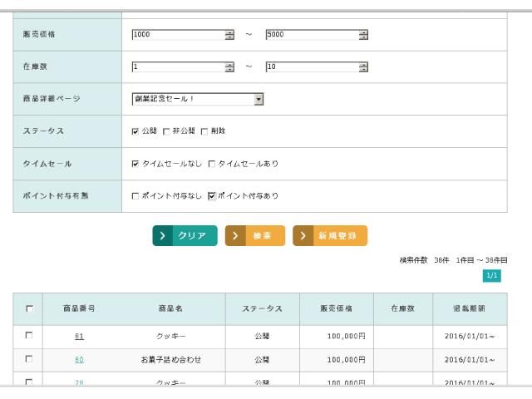The image size is (532, 399).
Task: Click the クリア button
Action: pyautogui.click(x=185, y=235)
